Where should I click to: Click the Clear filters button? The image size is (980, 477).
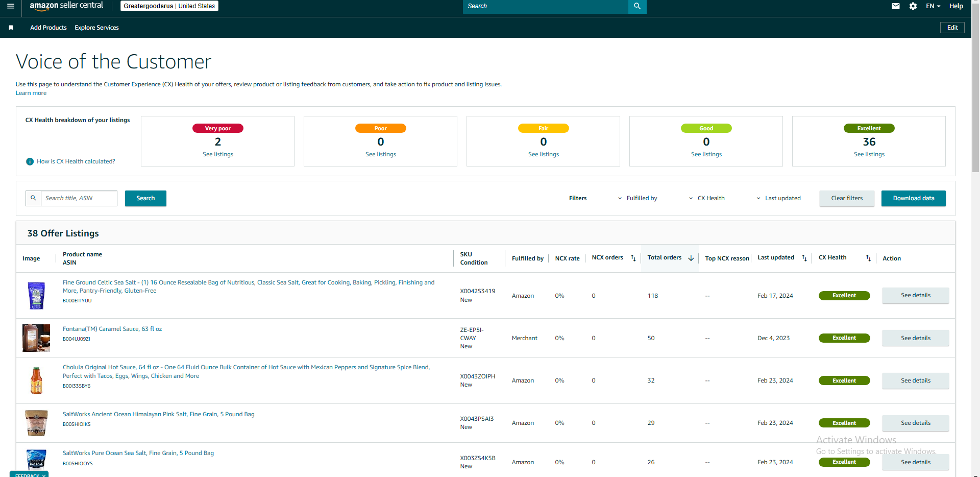(x=847, y=198)
